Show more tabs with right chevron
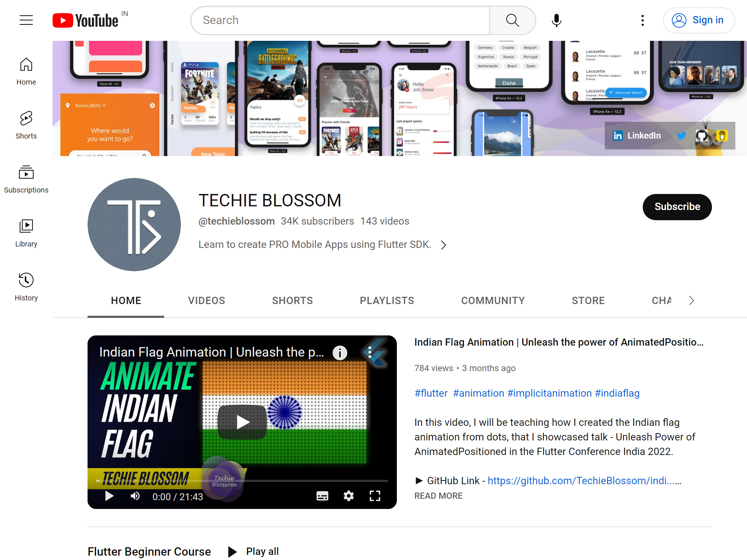The image size is (747, 560). point(692,300)
